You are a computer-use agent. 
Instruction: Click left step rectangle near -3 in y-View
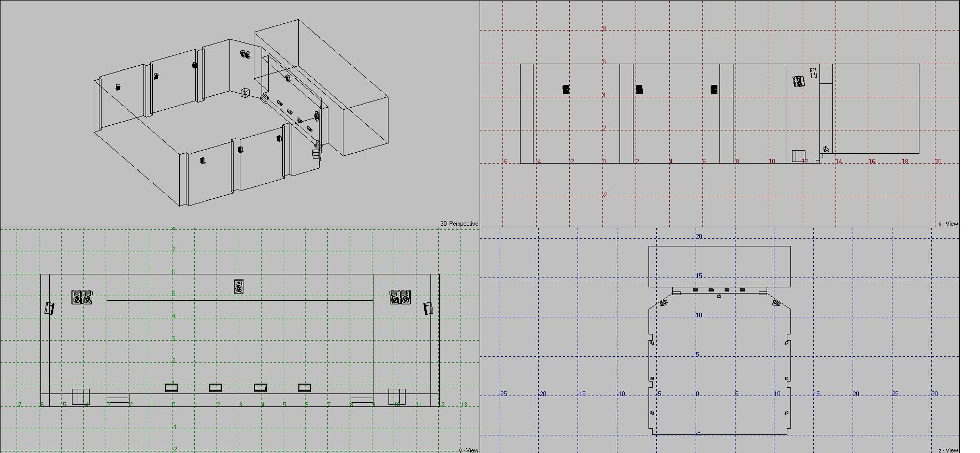click(118, 400)
